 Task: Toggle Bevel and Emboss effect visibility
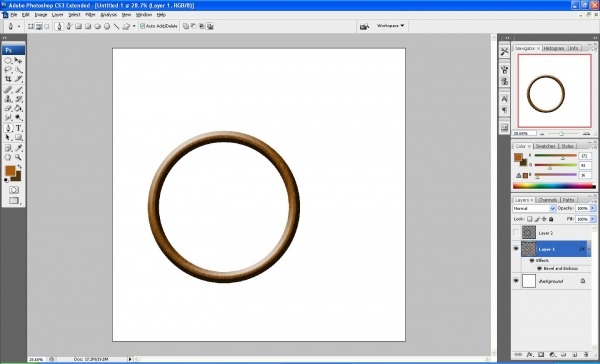(540, 268)
